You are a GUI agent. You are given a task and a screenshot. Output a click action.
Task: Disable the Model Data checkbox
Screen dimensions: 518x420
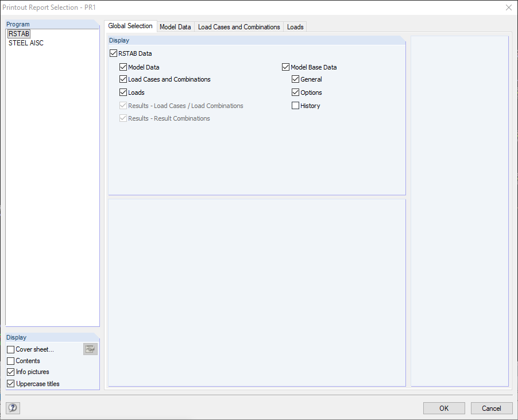pos(123,67)
